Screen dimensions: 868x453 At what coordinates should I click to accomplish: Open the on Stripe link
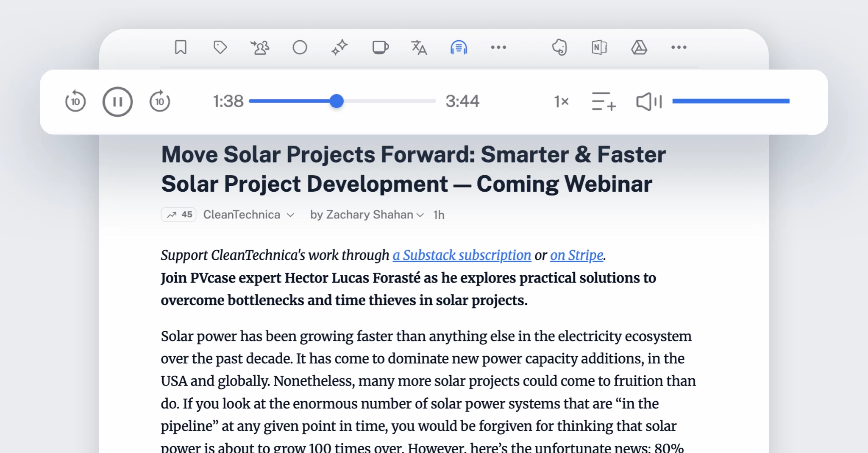[x=576, y=255]
